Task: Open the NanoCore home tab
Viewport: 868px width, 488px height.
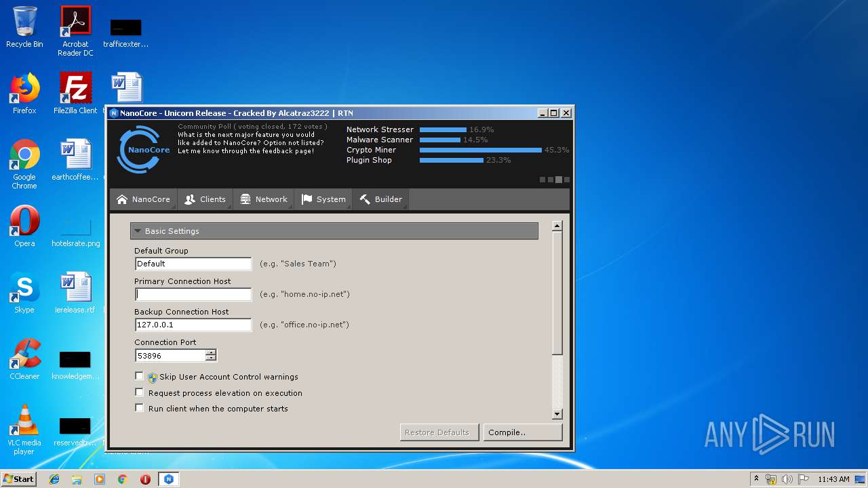Action: (x=143, y=199)
